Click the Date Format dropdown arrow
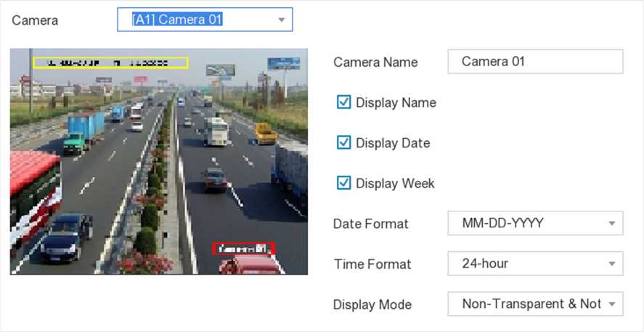The height and width of the screenshot is (332, 644). point(611,223)
